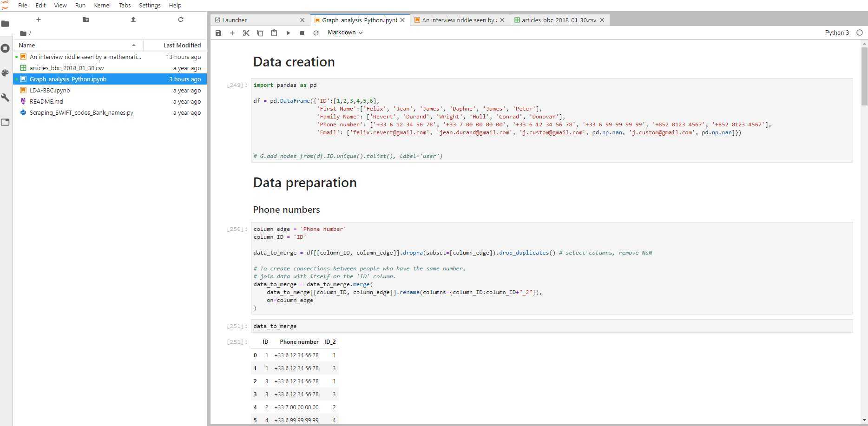Screen dimensions: 868x426
Task: Click into the data_to_merge code cell
Action: point(552,326)
